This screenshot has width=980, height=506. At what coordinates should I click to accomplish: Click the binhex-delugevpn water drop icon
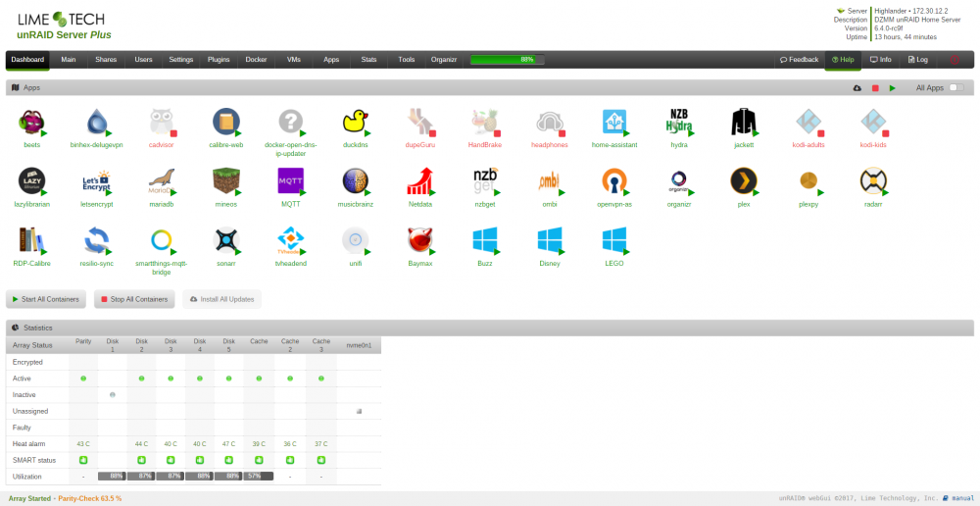click(96, 122)
